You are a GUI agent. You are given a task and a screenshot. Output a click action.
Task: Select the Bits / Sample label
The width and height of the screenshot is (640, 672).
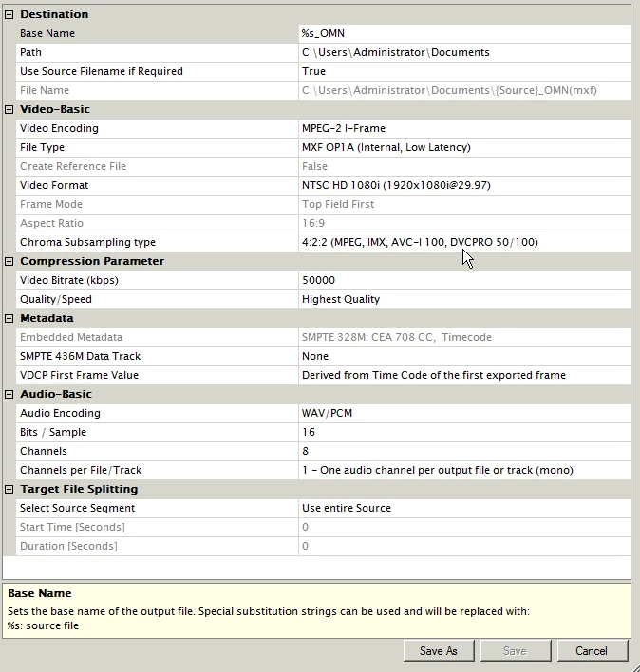(53, 432)
